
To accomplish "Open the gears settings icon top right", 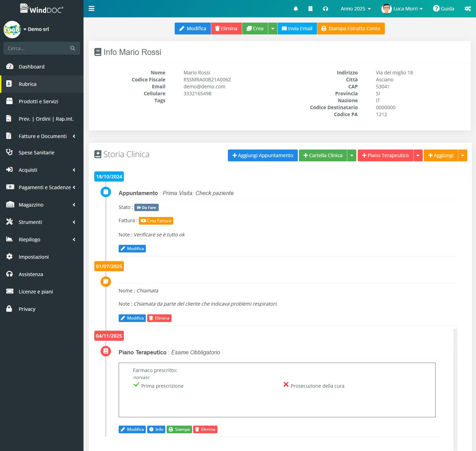I will (468, 9).
